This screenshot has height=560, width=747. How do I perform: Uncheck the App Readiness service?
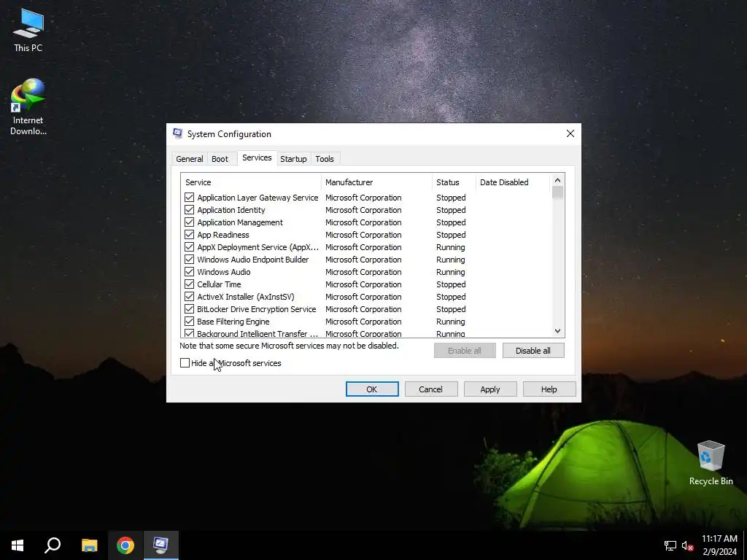tap(189, 234)
